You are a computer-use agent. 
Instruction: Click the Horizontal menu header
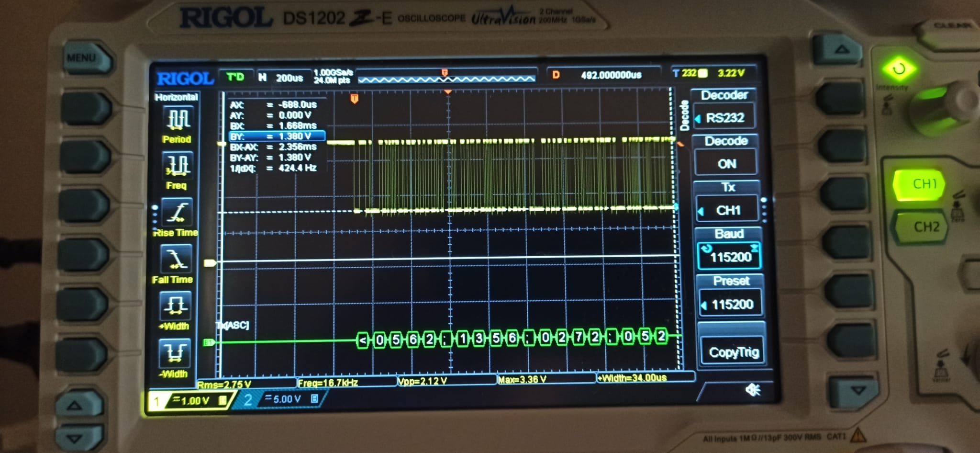(x=176, y=97)
